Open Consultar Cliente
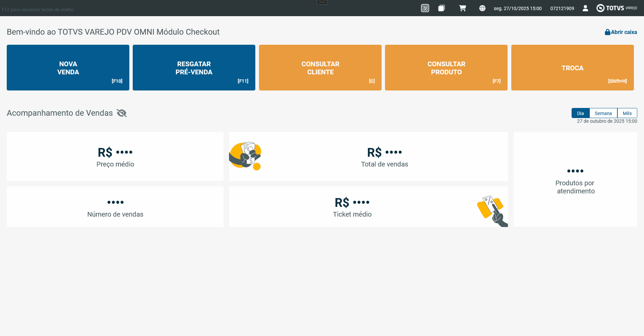 click(x=320, y=68)
